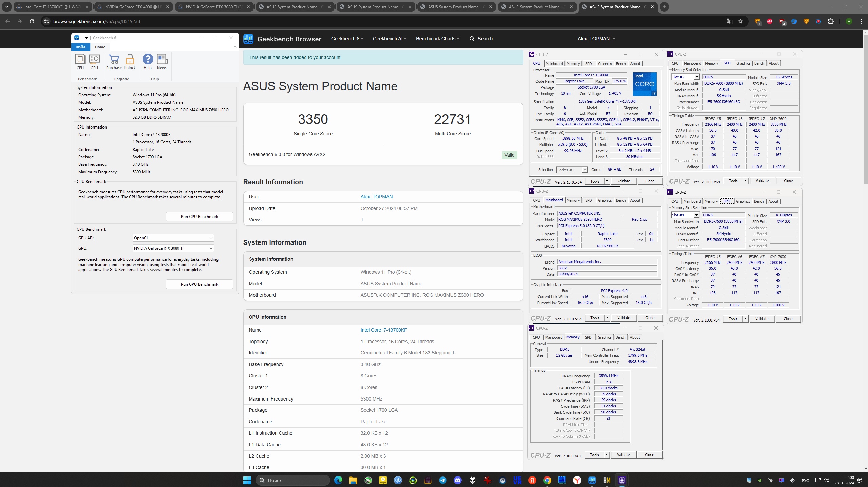Click the Google Translate icon in address bar
The image size is (868, 487).
coord(729,21)
